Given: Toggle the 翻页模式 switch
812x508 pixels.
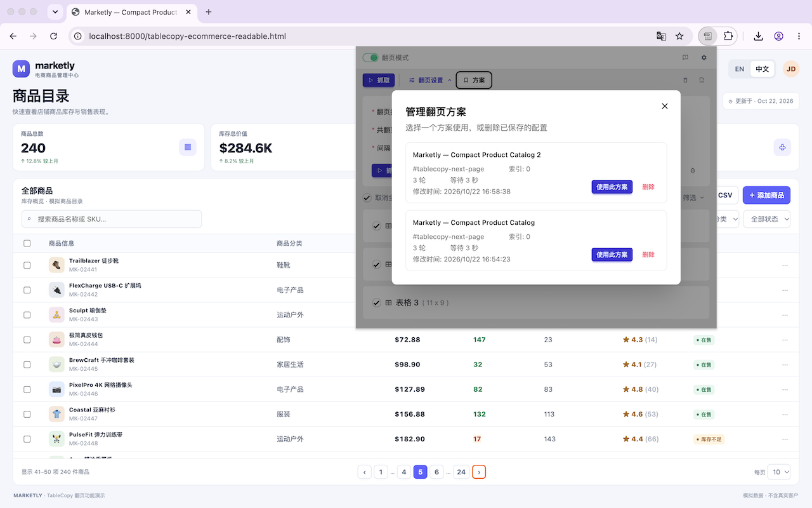Looking at the screenshot, I should pos(370,58).
